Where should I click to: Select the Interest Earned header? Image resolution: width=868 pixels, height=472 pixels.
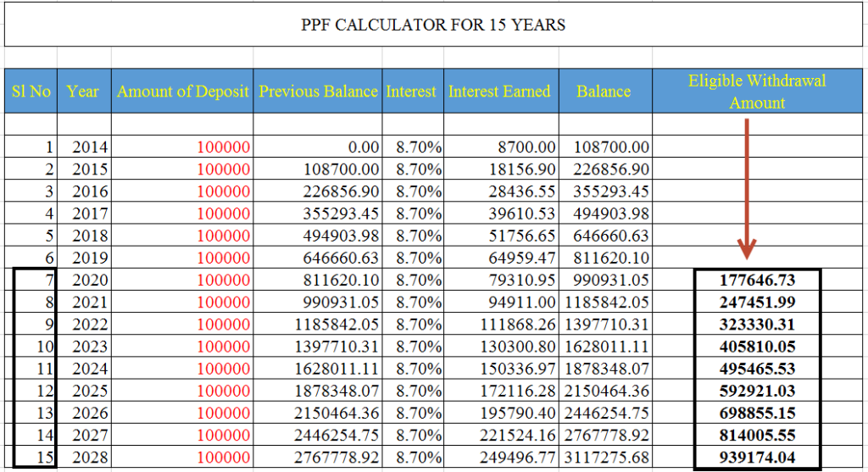point(499,92)
